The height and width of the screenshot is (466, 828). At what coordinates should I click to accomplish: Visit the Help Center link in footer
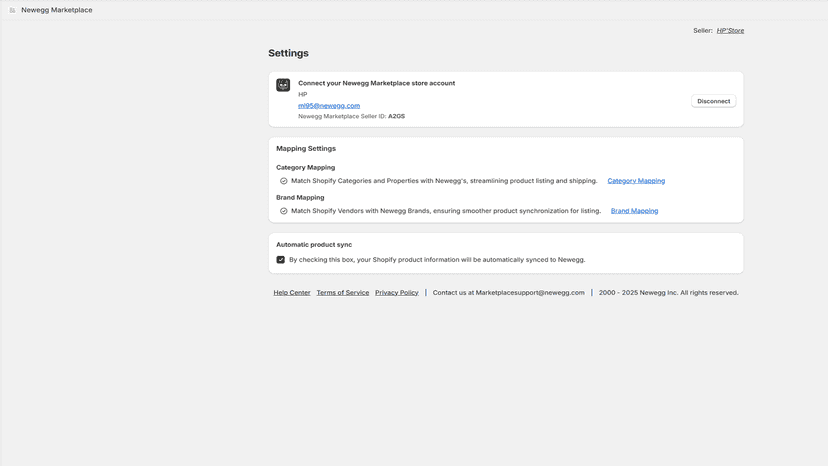coord(292,293)
